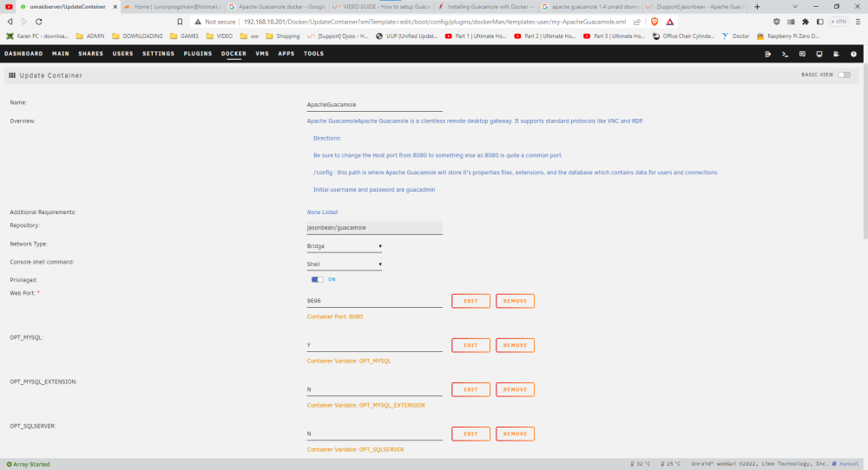Click the bookmark this page icon
The height and width of the screenshot is (470, 868).
pos(180,22)
